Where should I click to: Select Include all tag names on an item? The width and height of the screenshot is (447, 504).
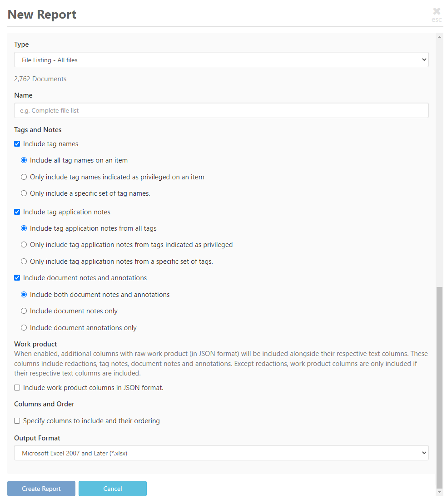pos(24,160)
